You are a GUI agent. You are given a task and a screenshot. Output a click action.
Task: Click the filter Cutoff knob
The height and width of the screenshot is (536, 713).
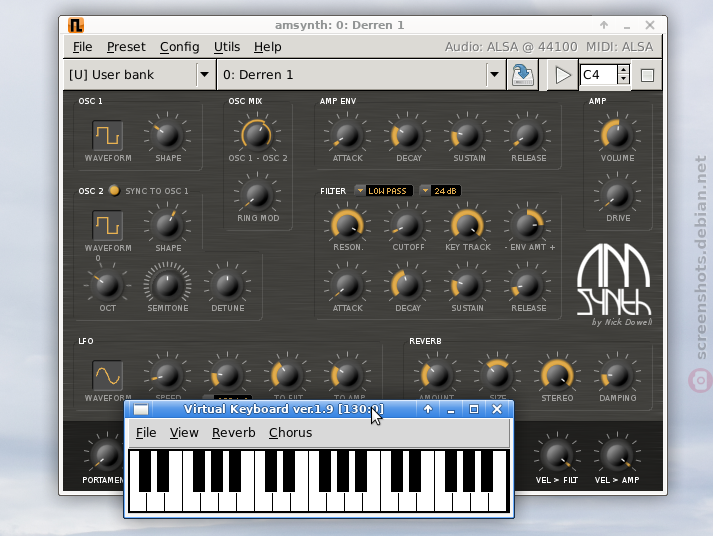pyautogui.click(x=407, y=225)
